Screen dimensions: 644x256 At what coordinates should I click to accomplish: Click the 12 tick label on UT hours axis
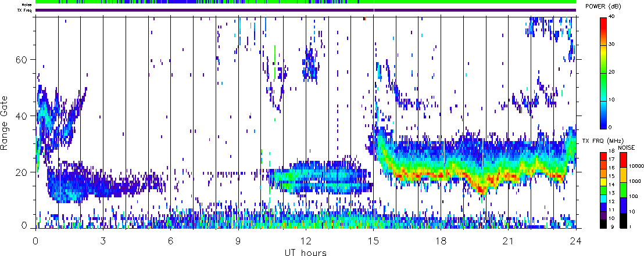pyautogui.click(x=306, y=240)
